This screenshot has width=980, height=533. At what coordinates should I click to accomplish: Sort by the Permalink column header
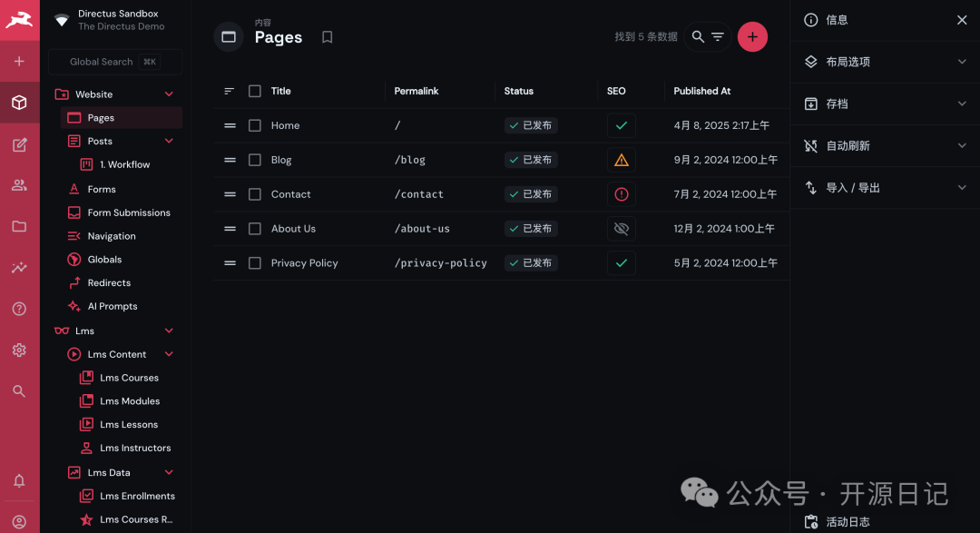416,92
